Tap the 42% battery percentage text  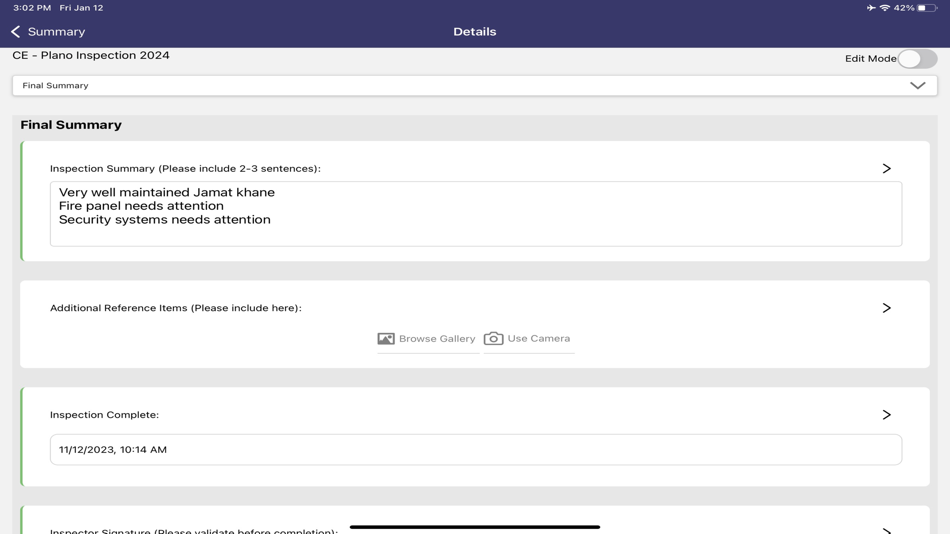(904, 8)
